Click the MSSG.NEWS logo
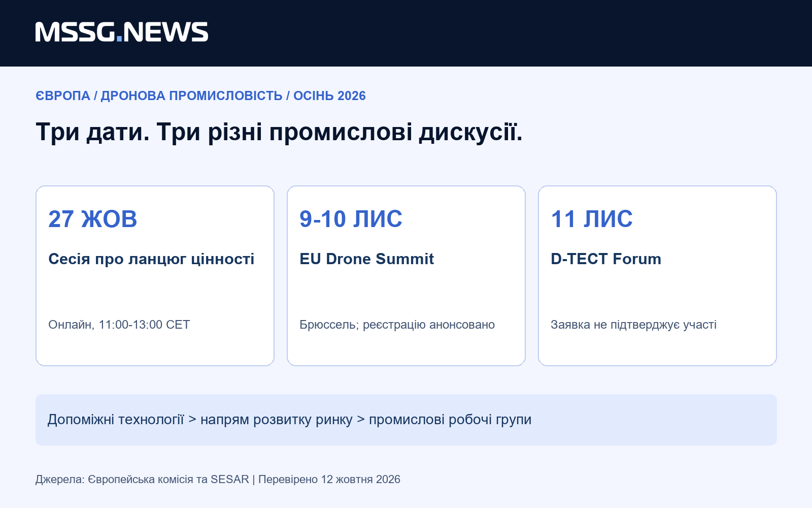This screenshot has height=508, width=812. pyautogui.click(x=122, y=32)
